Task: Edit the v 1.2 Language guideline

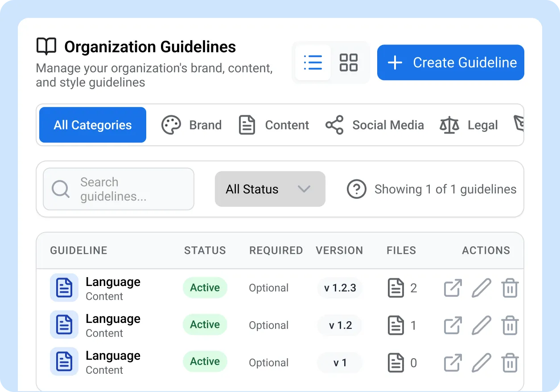Action: click(482, 326)
